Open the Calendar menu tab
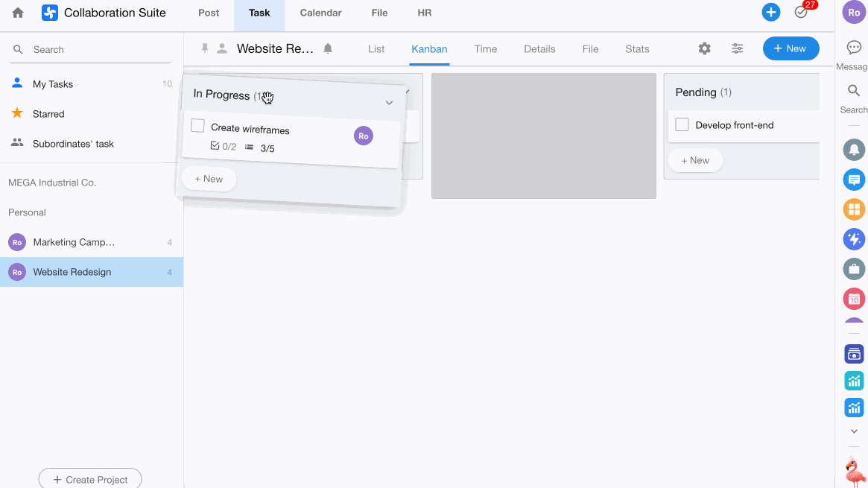Viewport: 868px width, 488px height. tap(320, 13)
